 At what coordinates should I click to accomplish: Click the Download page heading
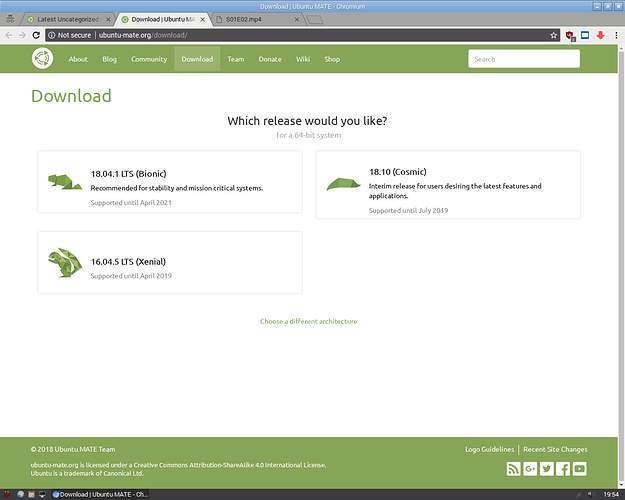pyautogui.click(x=71, y=96)
